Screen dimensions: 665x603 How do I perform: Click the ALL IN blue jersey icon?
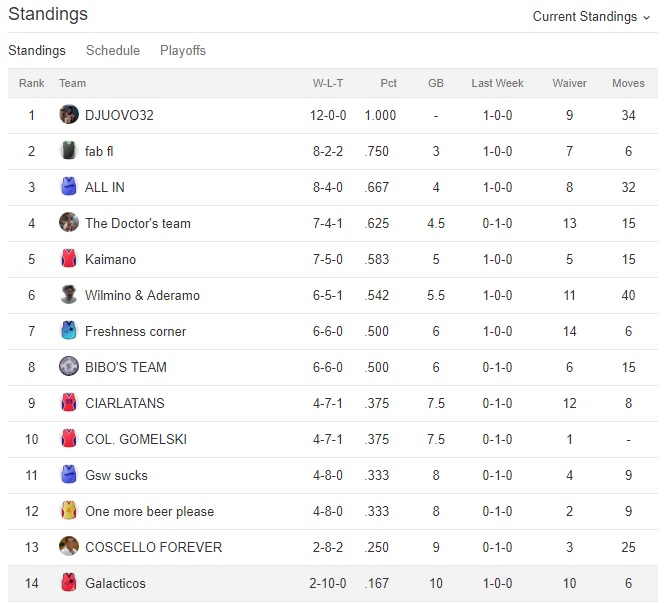(x=68, y=187)
